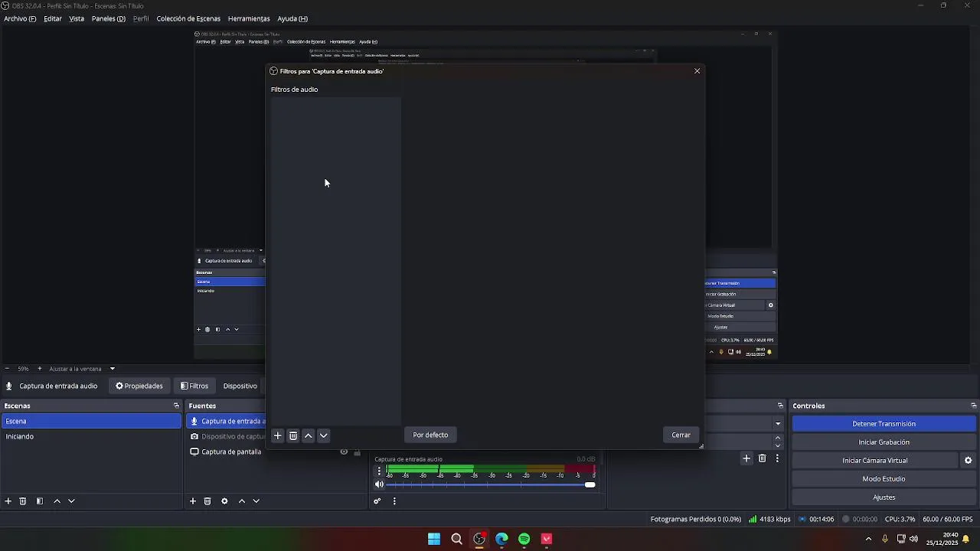Add a new source in Fuentes panel
Image resolution: width=980 pixels, height=551 pixels.
pos(193,501)
